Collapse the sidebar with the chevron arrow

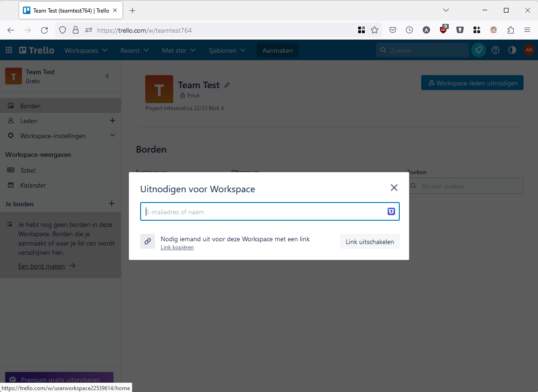[107, 76]
